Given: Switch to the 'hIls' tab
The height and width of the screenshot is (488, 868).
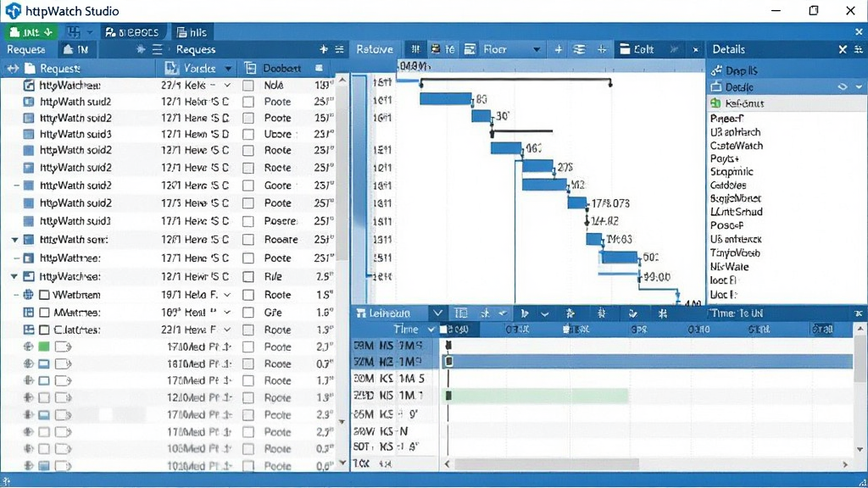Looking at the screenshot, I should [192, 32].
